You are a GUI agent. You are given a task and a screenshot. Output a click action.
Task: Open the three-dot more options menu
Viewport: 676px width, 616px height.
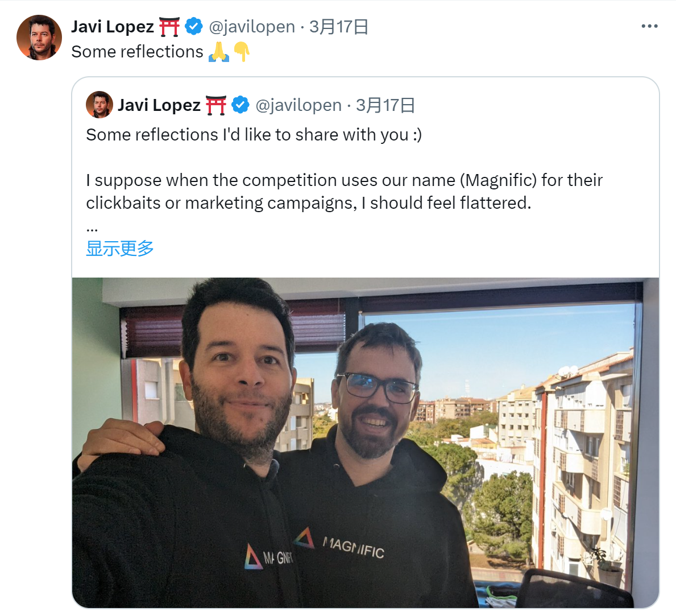pyautogui.click(x=649, y=26)
